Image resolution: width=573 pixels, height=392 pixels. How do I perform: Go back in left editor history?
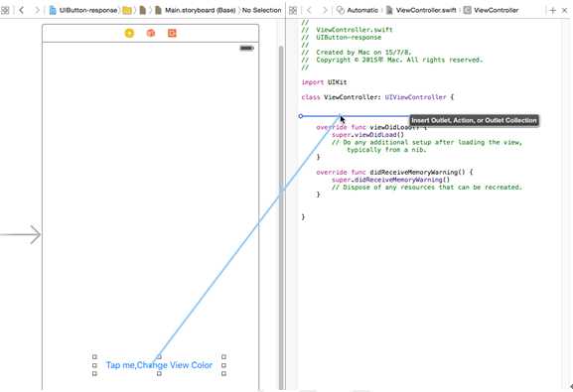click(22, 10)
